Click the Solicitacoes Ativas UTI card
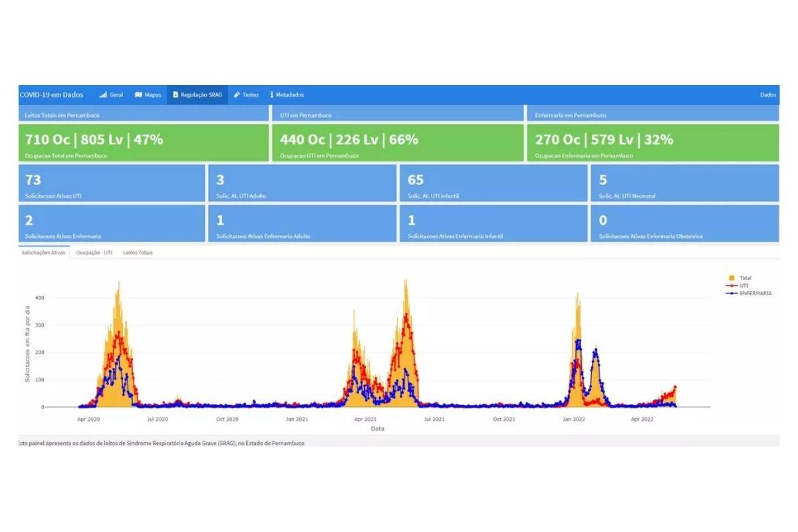Screen dimensions: 798x532 (111, 184)
